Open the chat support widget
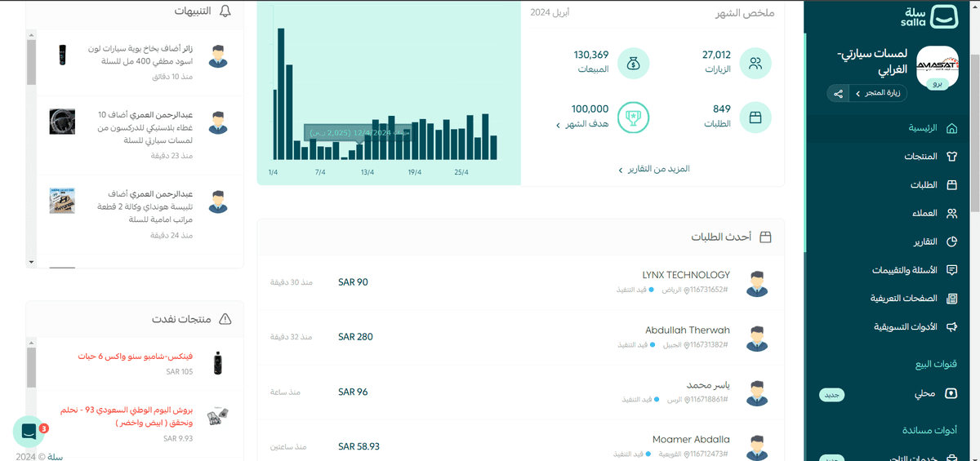980x461 pixels. [29, 431]
